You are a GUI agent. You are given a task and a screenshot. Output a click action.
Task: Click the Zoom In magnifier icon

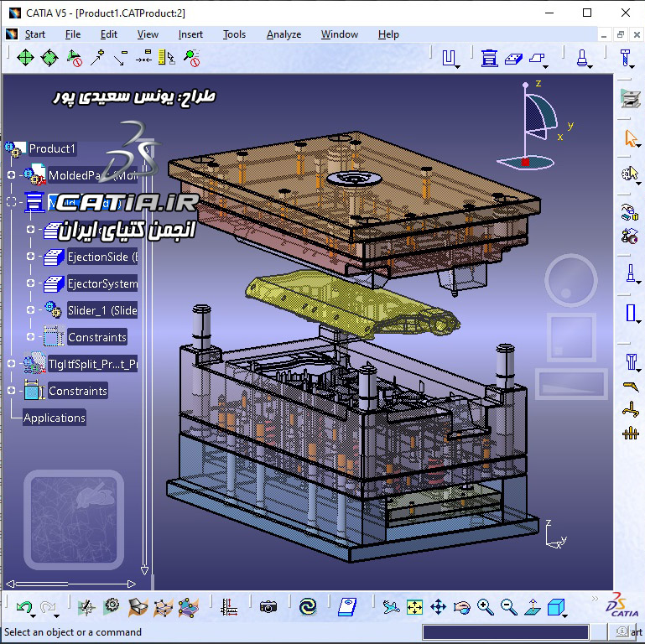click(486, 607)
